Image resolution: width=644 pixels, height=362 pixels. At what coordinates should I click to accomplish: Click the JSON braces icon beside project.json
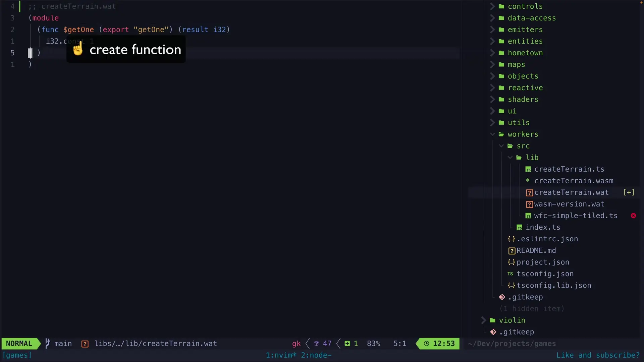click(x=512, y=262)
